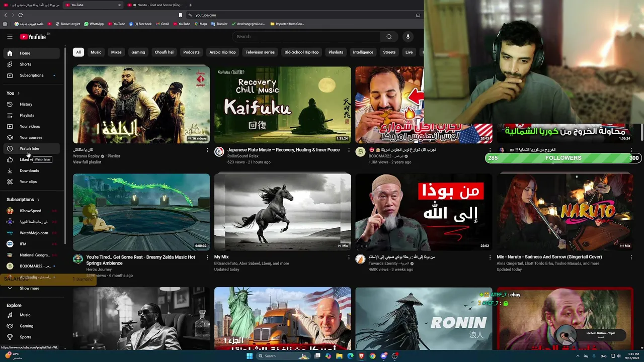Select the Podcasts filter chip
Viewport: 644px width, 362px height.
[191, 52]
